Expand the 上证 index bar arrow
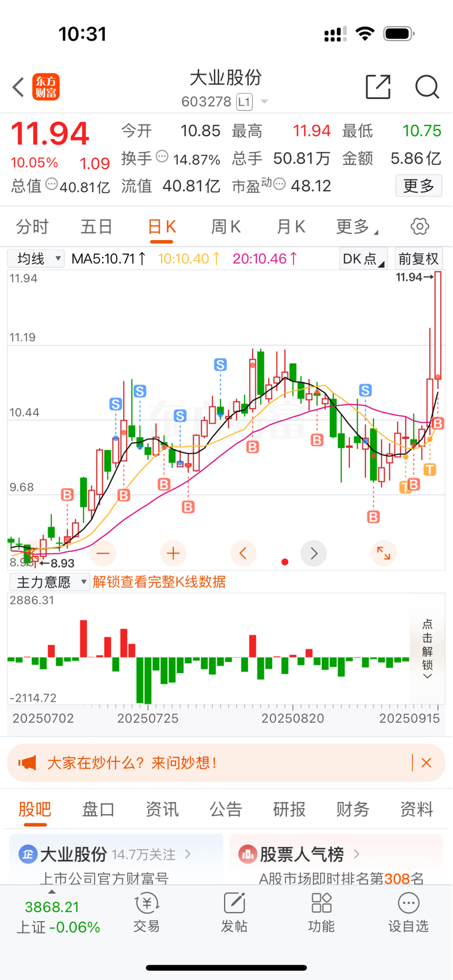 pyautogui.click(x=52, y=892)
